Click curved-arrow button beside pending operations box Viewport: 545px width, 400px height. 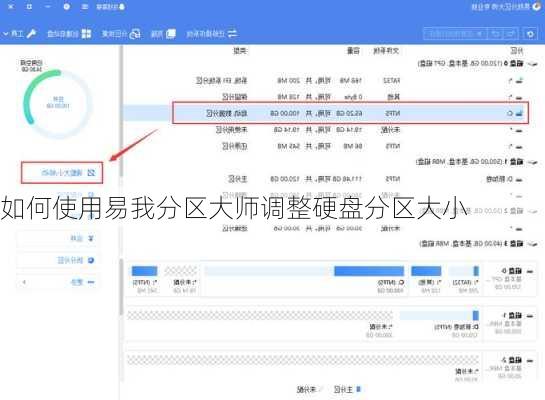(496, 34)
